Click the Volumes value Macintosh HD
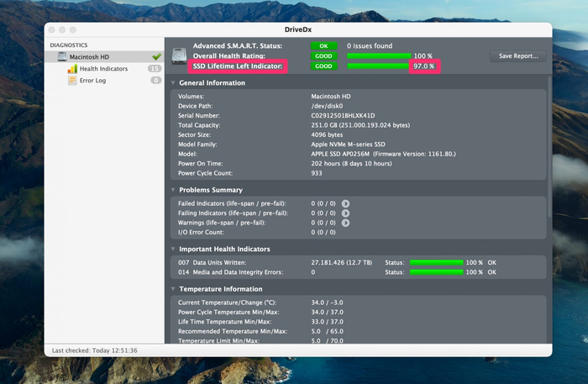Screen dimensions: 588x384 (331, 97)
